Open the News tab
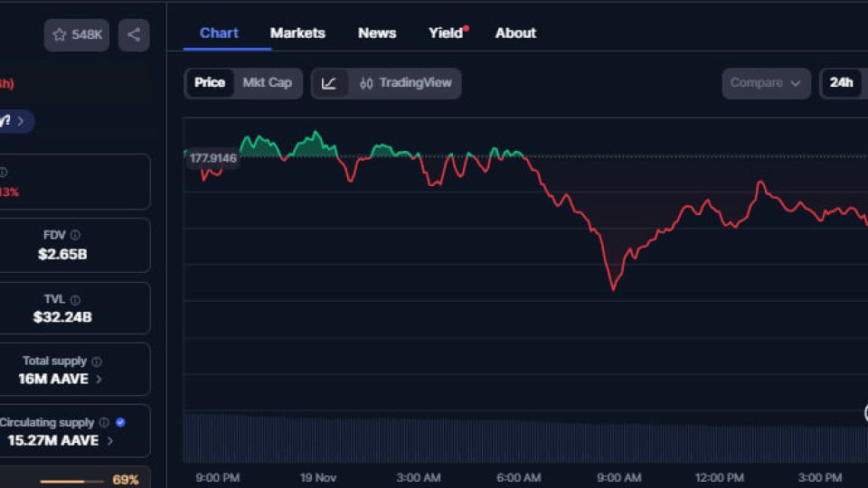868x488 pixels. pyautogui.click(x=377, y=33)
